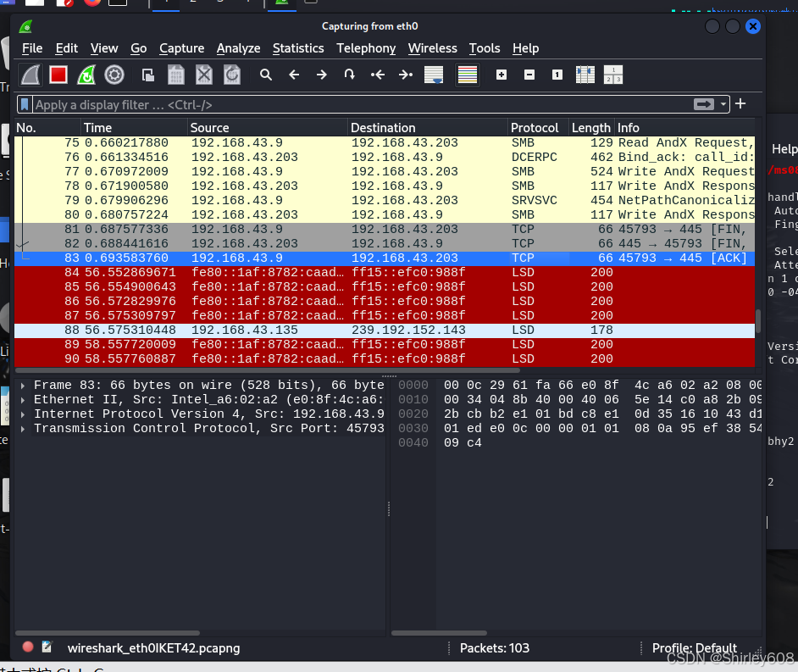Screen dimensions: 798x672
Task: Select packet 88 from 192.168.43.135
Action: (x=385, y=330)
